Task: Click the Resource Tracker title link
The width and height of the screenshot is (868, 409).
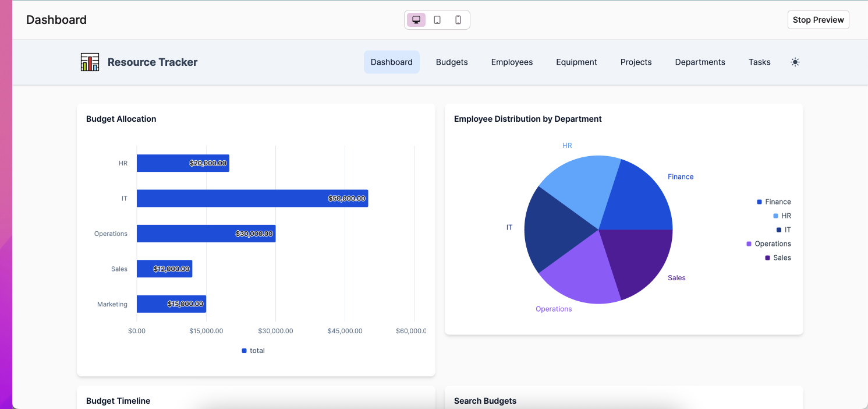Action: coord(153,62)
